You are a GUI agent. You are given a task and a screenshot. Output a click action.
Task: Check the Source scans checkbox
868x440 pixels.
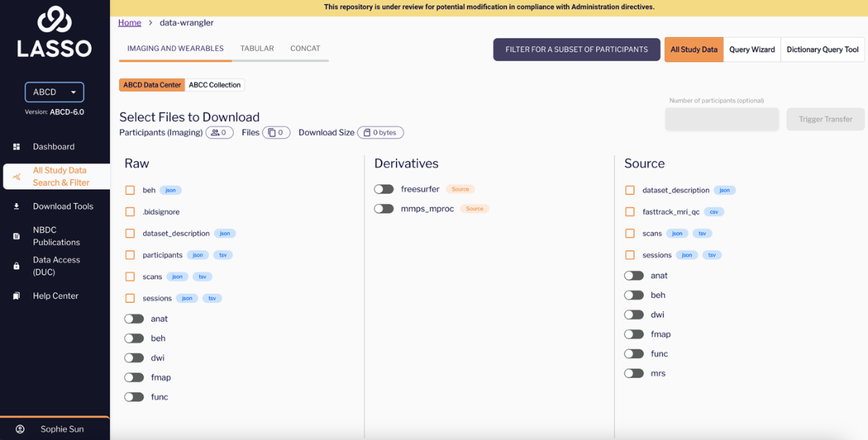[x=630, y=233]
